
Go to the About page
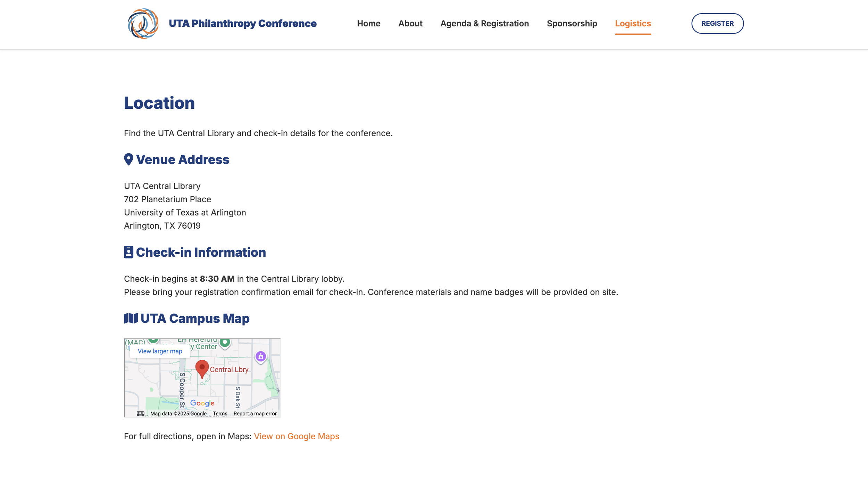[410, 23]
